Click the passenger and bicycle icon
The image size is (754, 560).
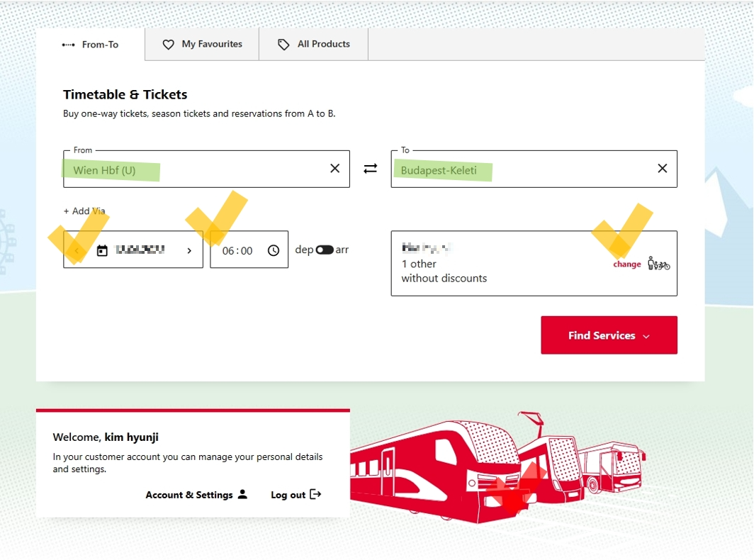coord(659,264)
